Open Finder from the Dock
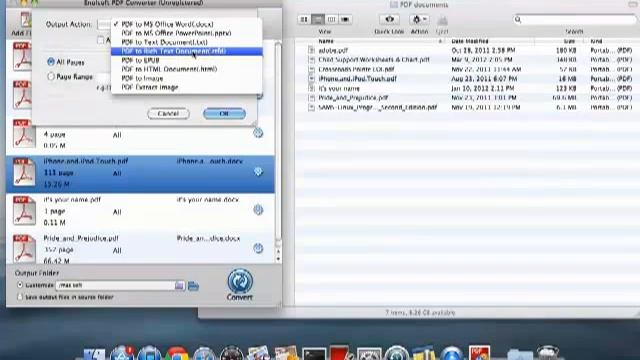Screen dimensions: 640x360 coord(94,353)
